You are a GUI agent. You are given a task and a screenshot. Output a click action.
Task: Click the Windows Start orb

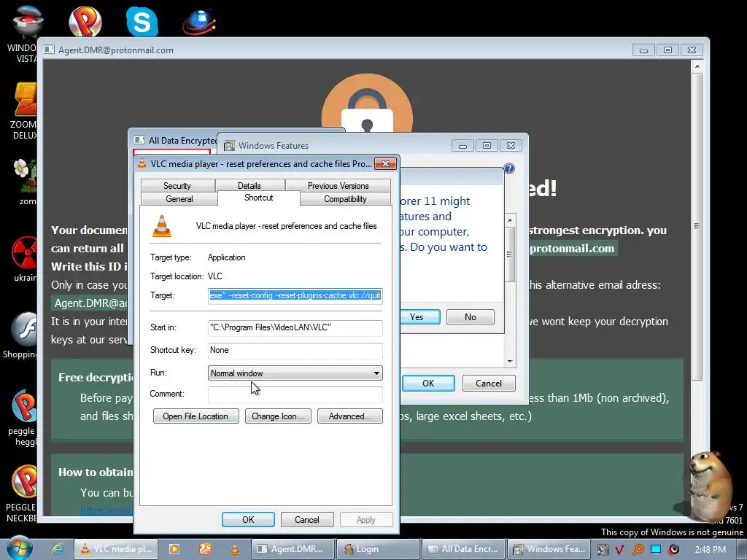click(x=19, y=548)
